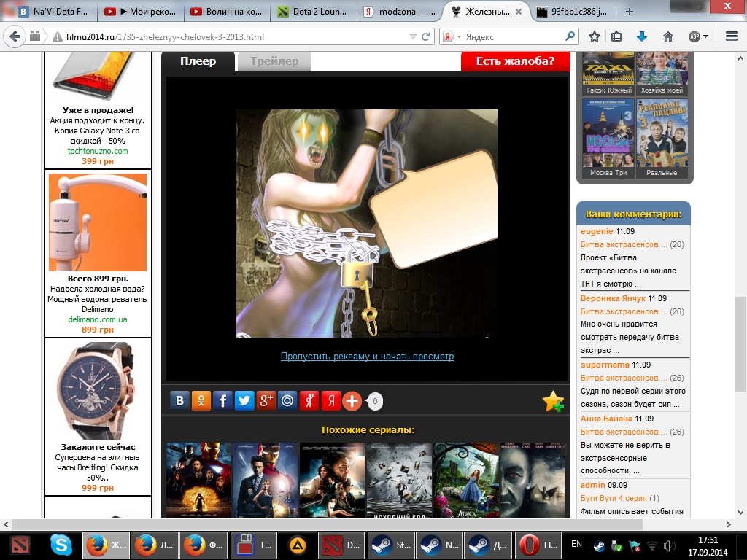Viewport: 747px width, 560px height.
Task: Open the Alice in Wonderland similar poster
Action: pyautogui.click(x=466, y=480)
